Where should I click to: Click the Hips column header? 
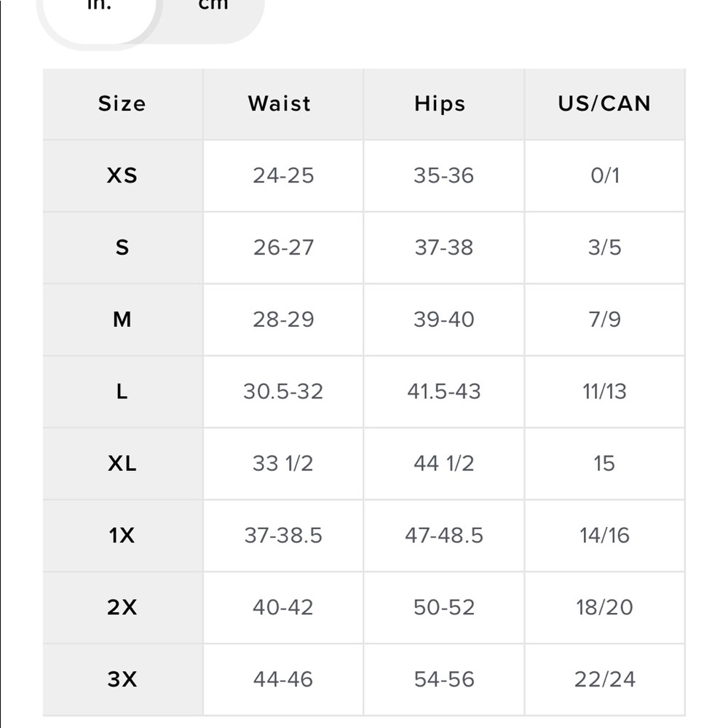(440, 104)
